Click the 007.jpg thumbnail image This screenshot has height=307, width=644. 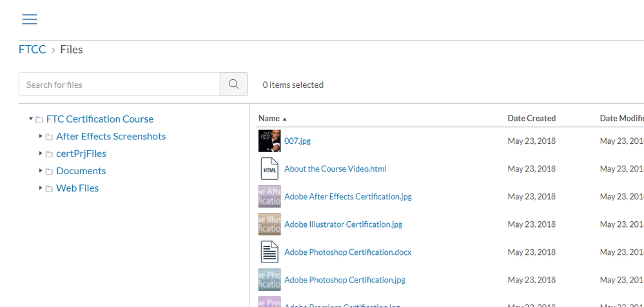click(x=269, y=141)
